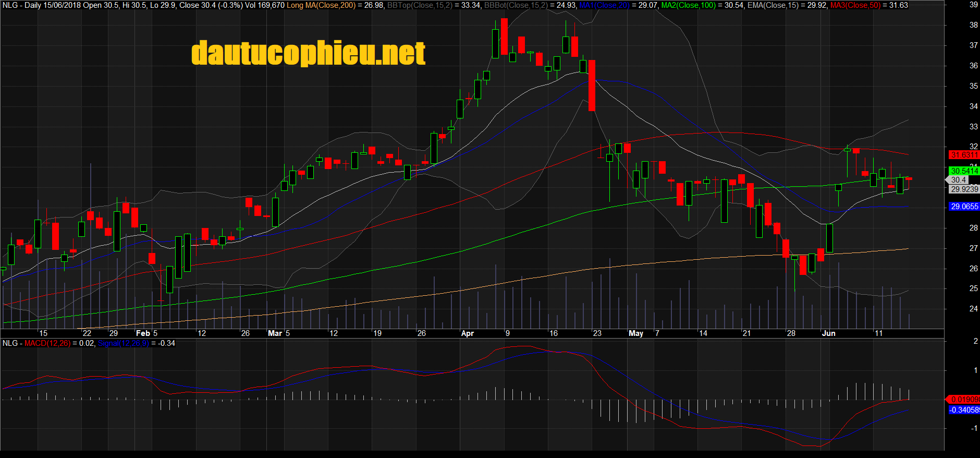Select the blue MA1(Close,20) legend label

(x=605, y=5)
